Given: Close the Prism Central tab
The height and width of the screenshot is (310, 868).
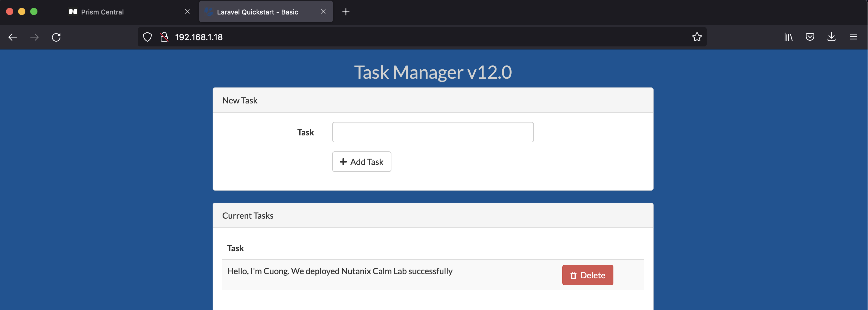Looking at the screenshot, I should (x=187, y=12).
